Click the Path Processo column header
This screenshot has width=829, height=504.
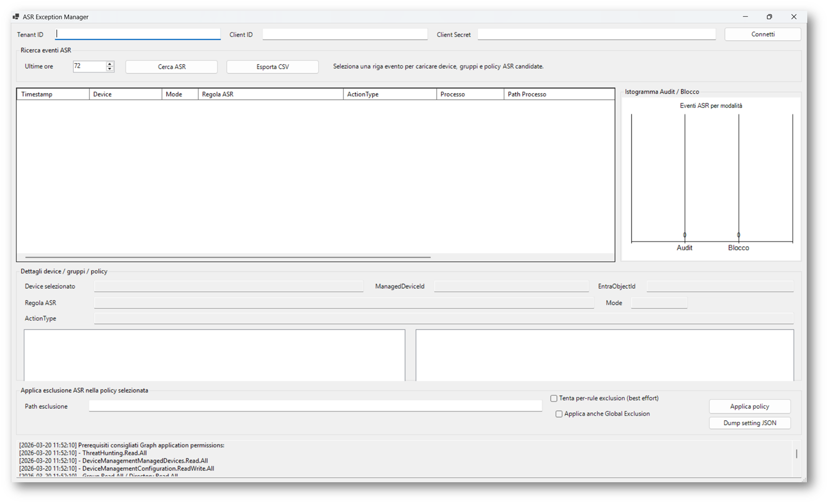[x=558, y=94]
